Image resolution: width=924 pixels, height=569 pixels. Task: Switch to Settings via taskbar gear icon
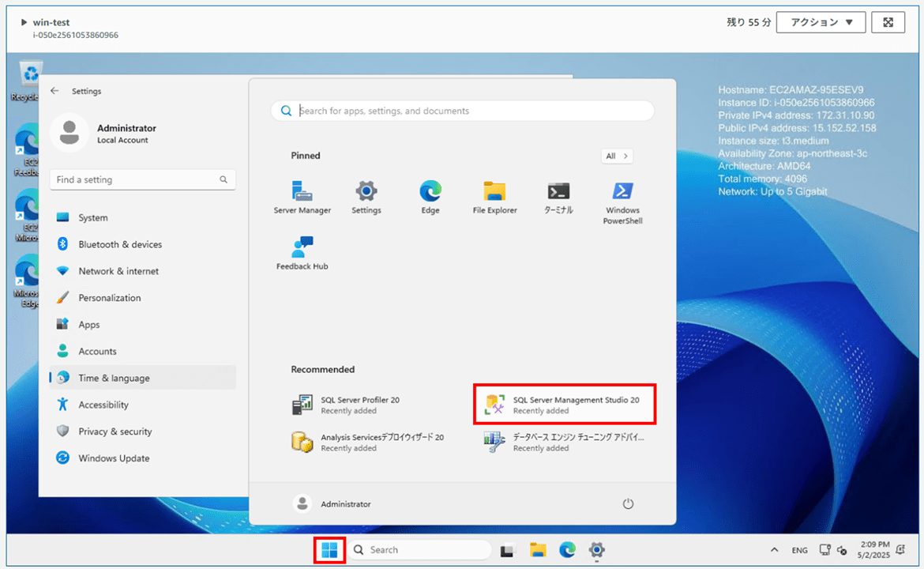(x=596, y=550)
